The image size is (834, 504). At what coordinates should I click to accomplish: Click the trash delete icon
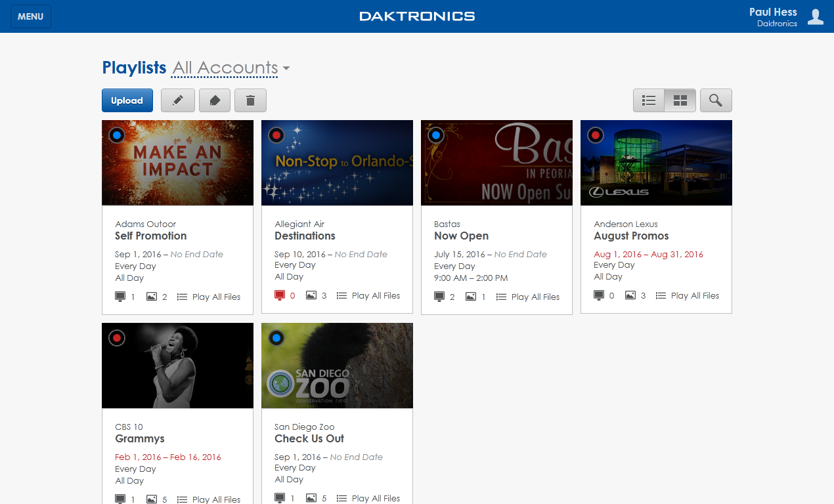(250, 100)
